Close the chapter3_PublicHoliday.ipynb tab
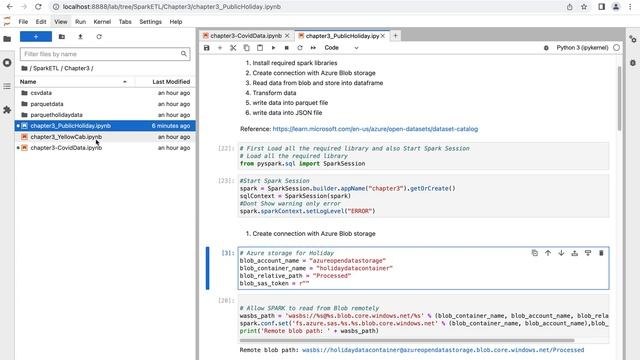 (x=383, y=36)
